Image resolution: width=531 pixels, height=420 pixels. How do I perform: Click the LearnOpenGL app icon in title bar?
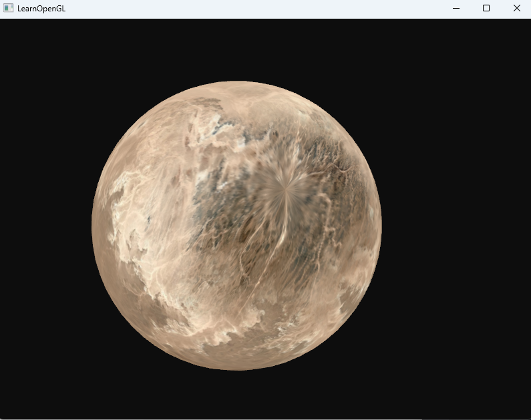tap(8, 8)
